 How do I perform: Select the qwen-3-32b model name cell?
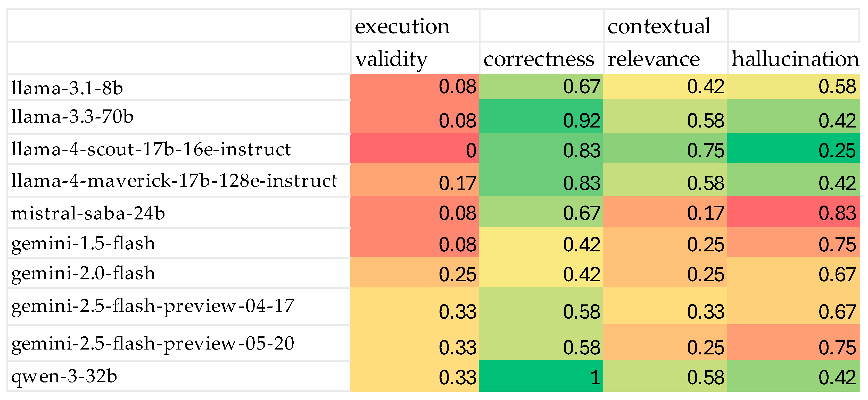[x=64, y=376]
